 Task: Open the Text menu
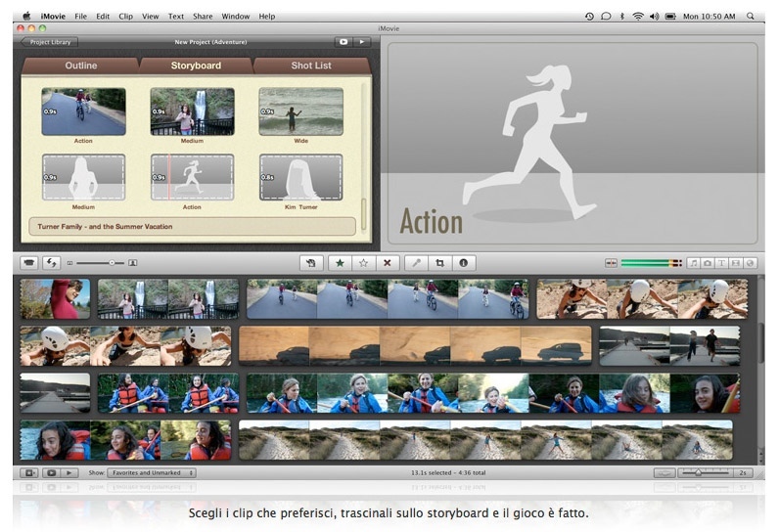point(176,16)
